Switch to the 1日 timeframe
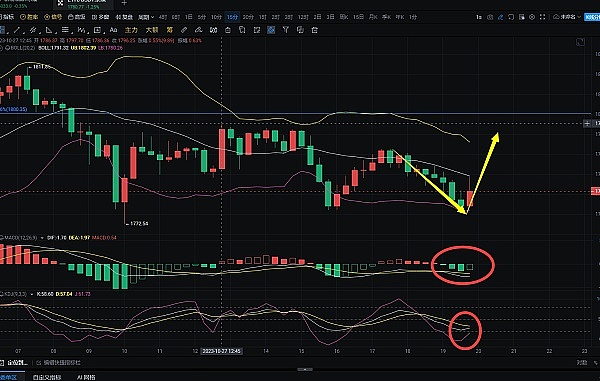 coord(189,17)
